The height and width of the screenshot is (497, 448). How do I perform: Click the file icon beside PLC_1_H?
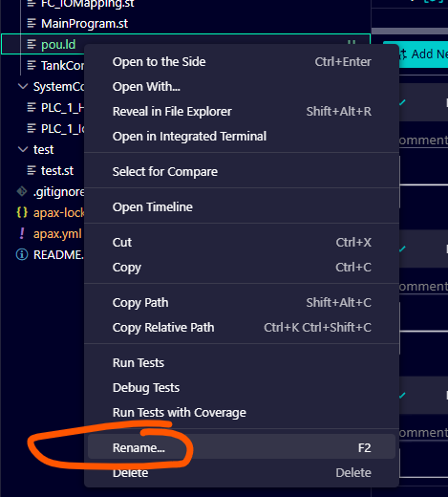[x=32, y=107]
